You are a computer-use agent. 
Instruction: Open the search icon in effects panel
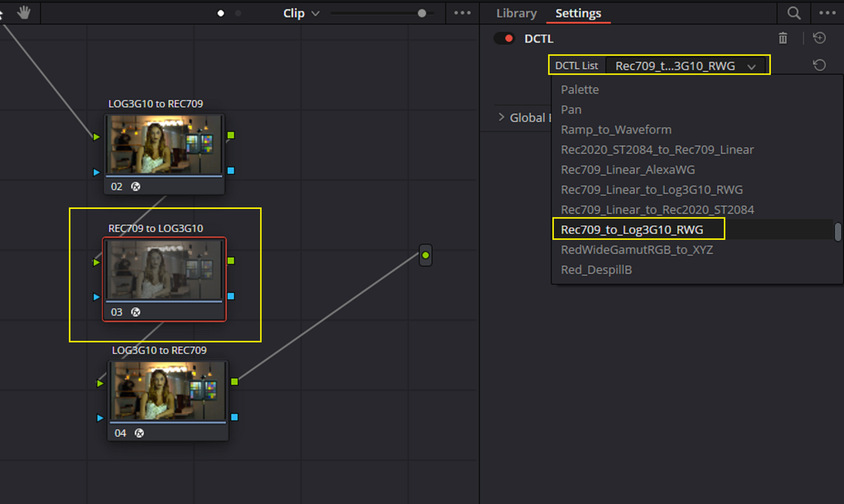pyautogui.click(x=794, y=13)
